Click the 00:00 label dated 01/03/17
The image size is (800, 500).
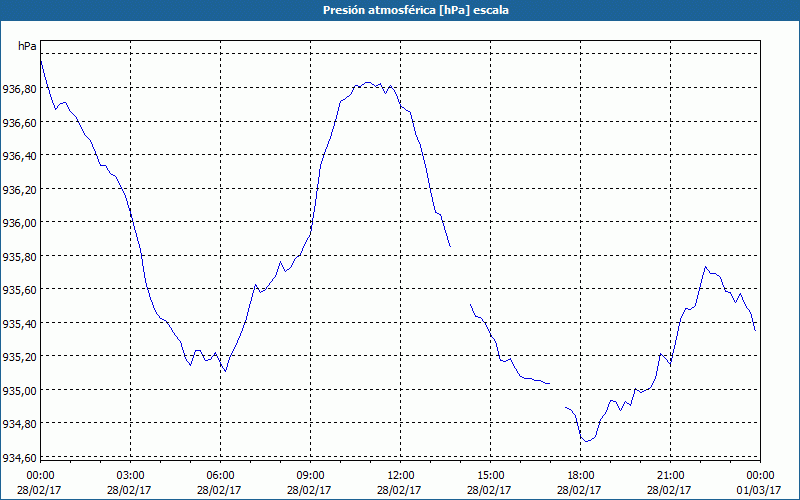(760, 476)
